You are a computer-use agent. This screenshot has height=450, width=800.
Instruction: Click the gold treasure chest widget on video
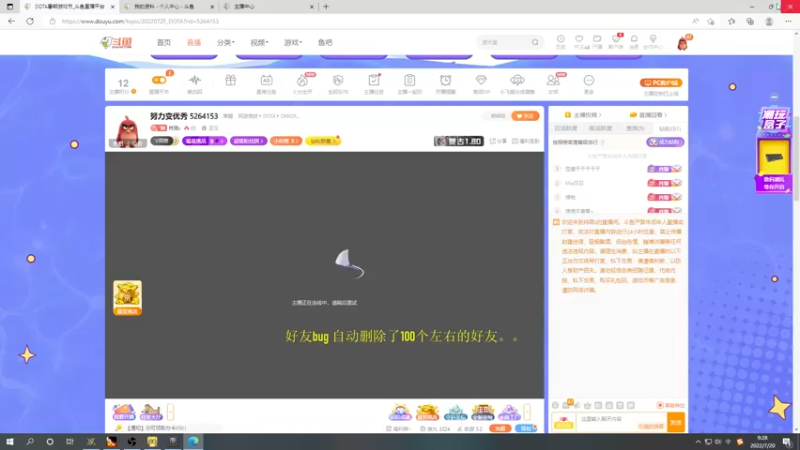click(128, 297)
